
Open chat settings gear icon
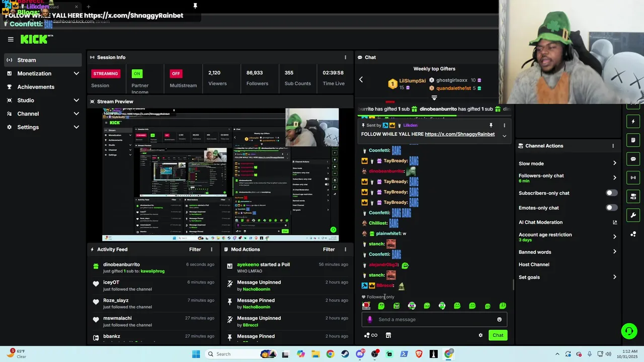tap(480, 335)
